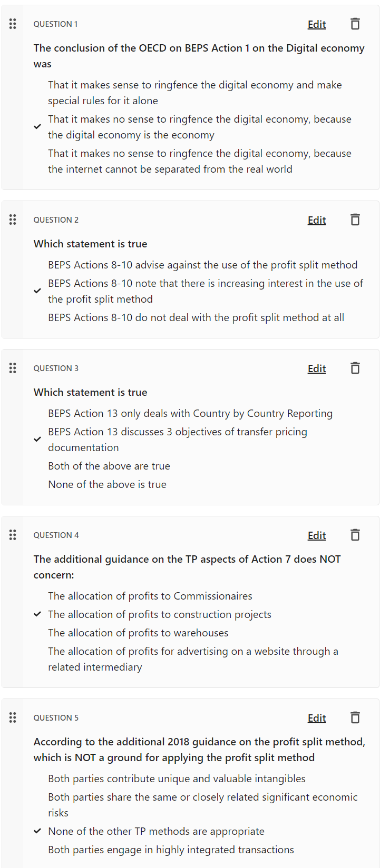Pick 'Both parties engage in highly integrated transactions'
Screen dimensions: 380x868
(x=171, y=850)
